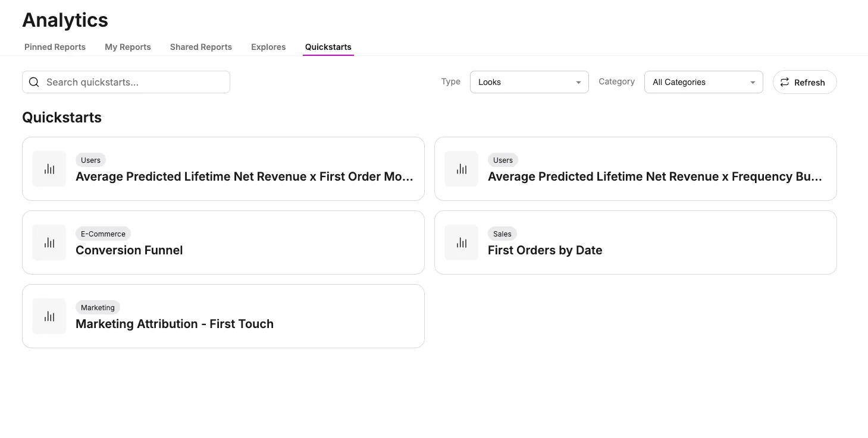Go to the Explores tab
This screenshot has width=868, height=438.
coord(268,47)
